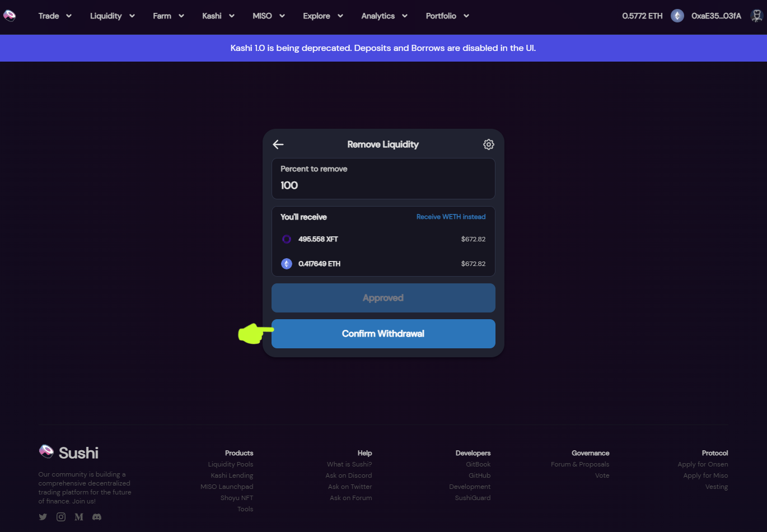
Task: Open Ask on Discord link
Action: (x=349, y=475)
